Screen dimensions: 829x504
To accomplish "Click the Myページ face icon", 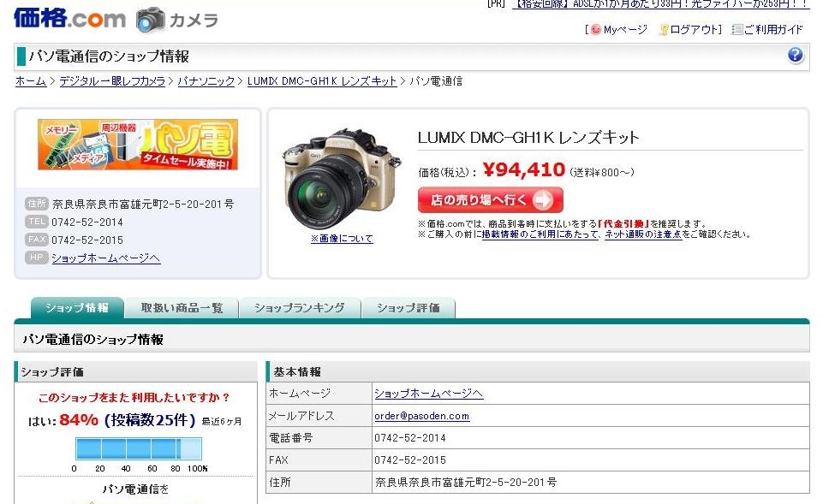I will pyautogui.click(x=596, y=30).
